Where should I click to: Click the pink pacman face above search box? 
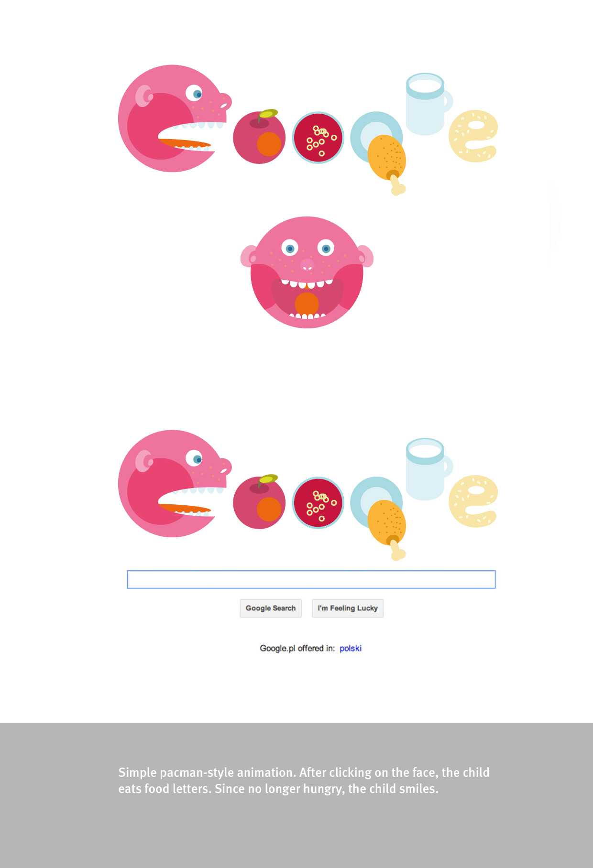[175, 484]
